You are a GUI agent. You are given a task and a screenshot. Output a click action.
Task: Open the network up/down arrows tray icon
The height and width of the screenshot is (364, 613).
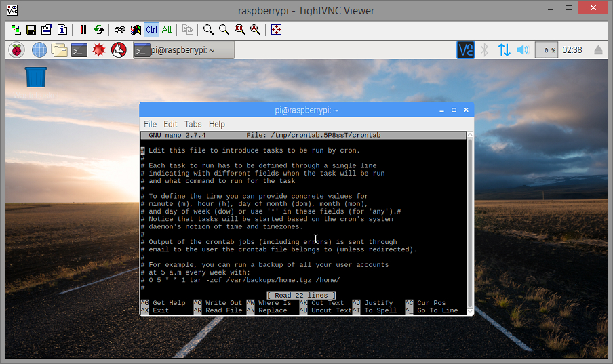pos(504,50)
